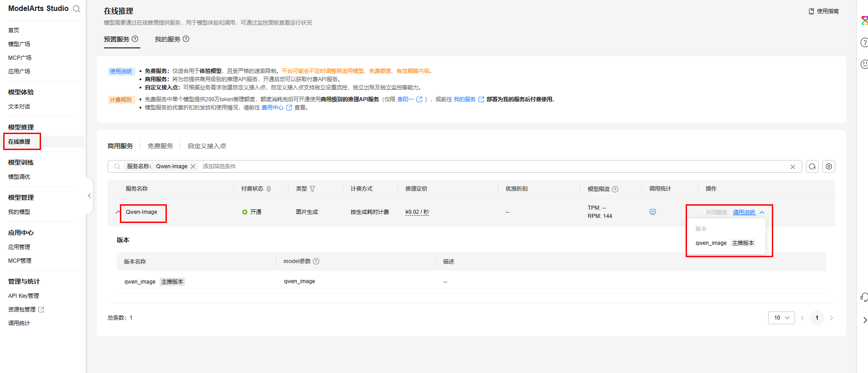Click the refresh table button
Viewport: 868px width, 373px height.
(x=812, y=166)
